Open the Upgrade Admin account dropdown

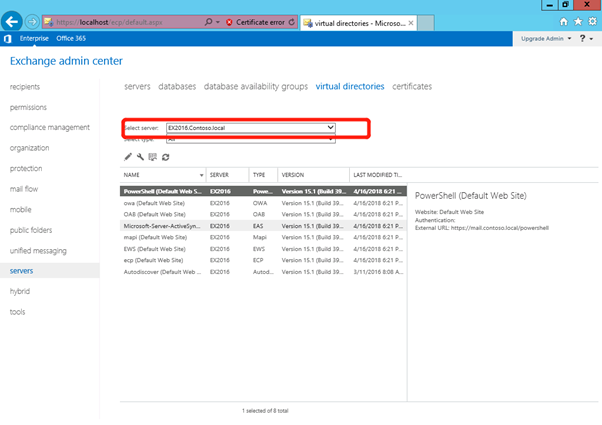[x=546, y=39]
